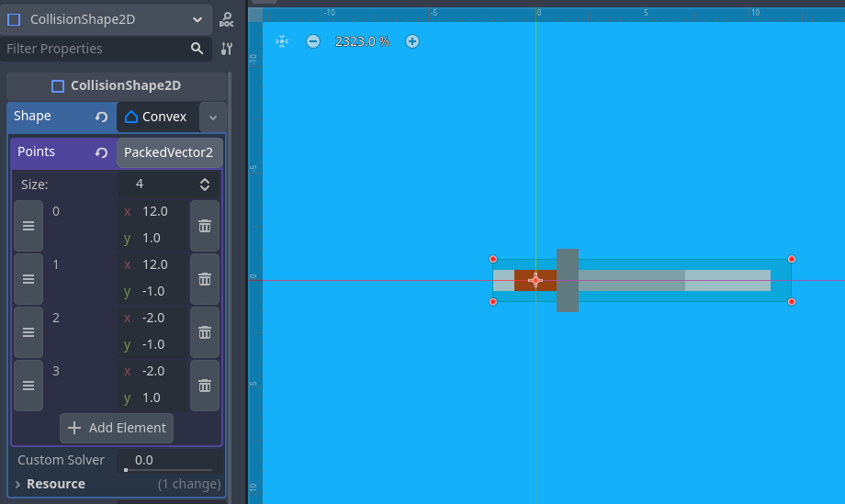Adjust the Custom Solver bias slider
This screenshot has width=845, height=504.
tap(170, 468)
